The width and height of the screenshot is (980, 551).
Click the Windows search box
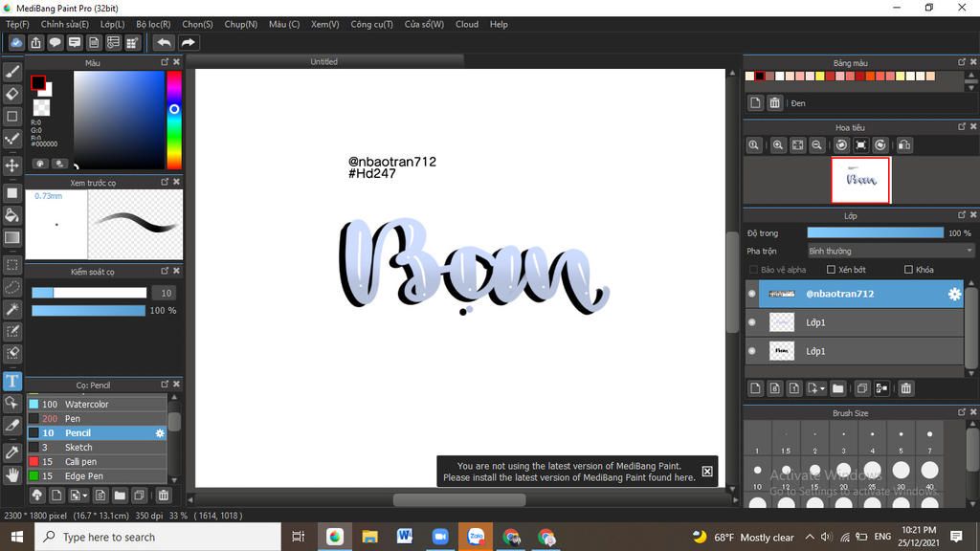point(158,537)
